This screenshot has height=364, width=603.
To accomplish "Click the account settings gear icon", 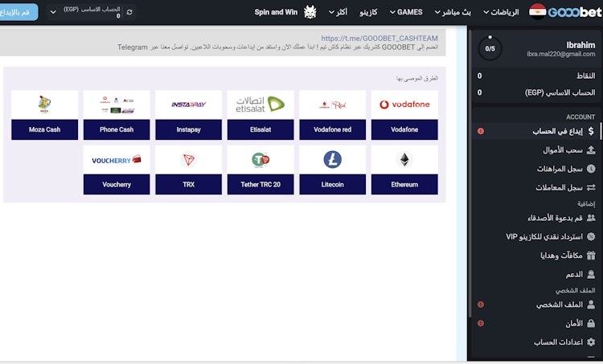I will pos(591,342).
